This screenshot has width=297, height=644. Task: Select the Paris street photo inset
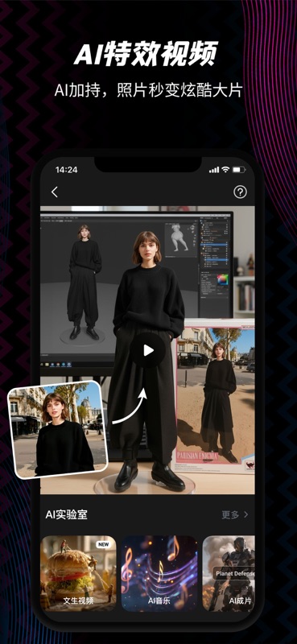(57, 429)
